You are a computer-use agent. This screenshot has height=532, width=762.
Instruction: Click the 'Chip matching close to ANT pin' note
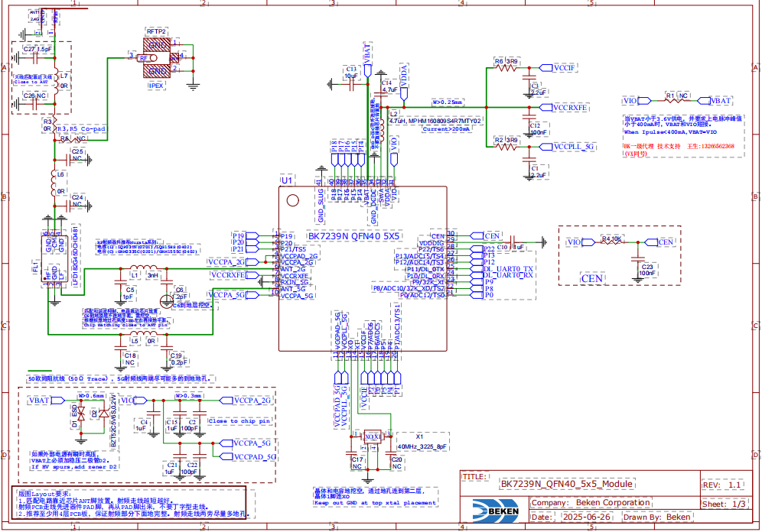tap(125, 325)
